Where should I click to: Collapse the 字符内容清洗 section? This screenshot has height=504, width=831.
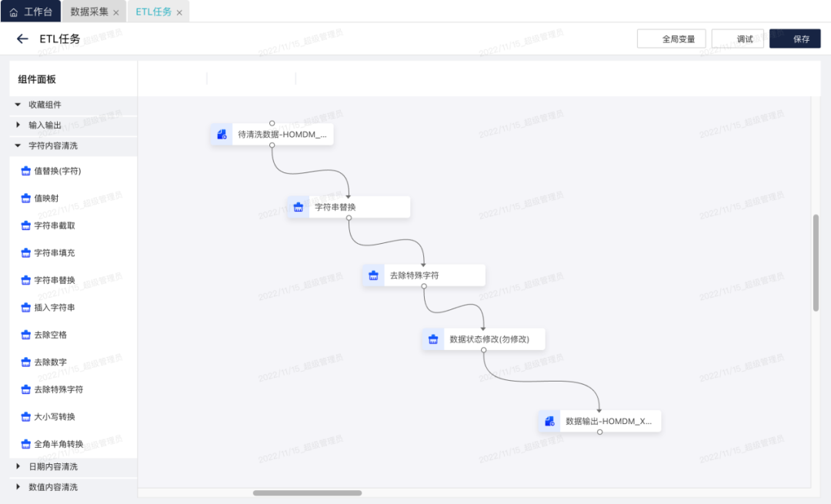point(18,145)
